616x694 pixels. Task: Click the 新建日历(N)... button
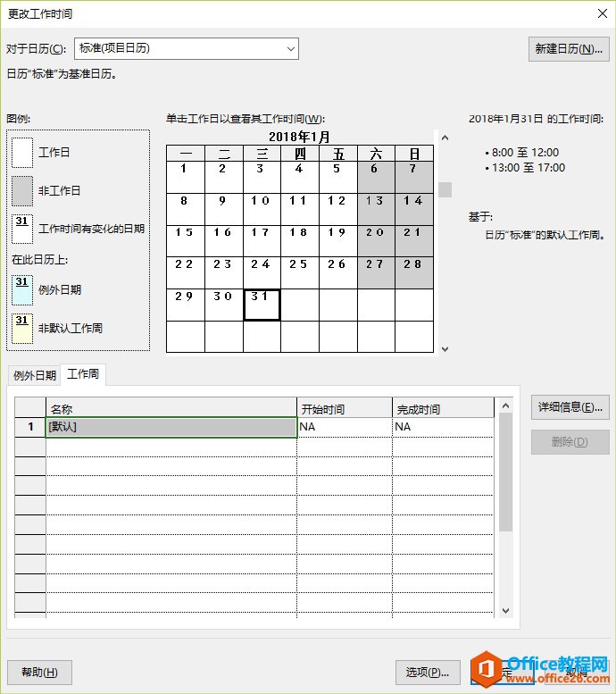click(569, 49)
